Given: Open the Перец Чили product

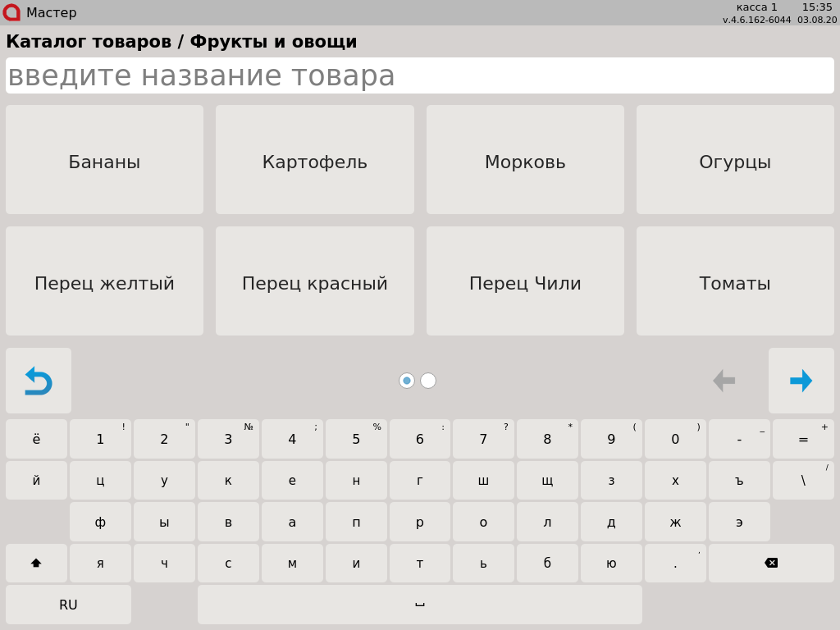Looking at the screenshot, I should (x=525, y=281).
